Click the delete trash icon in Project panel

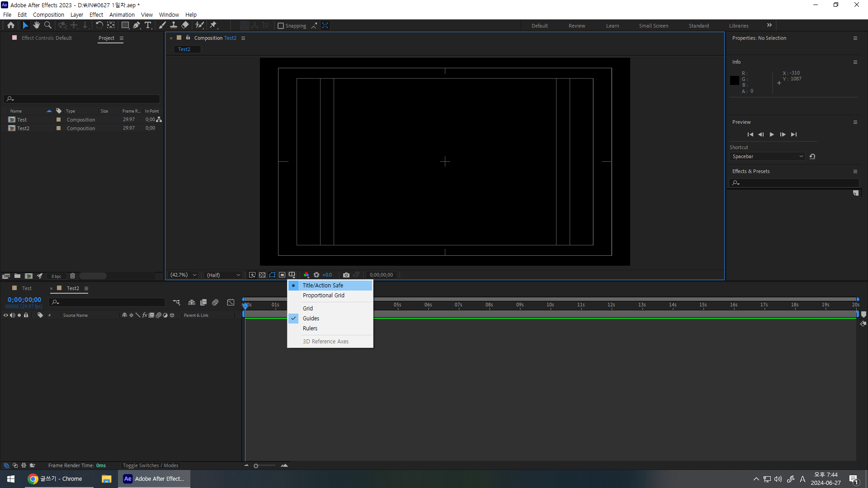(x=72, y=276)
